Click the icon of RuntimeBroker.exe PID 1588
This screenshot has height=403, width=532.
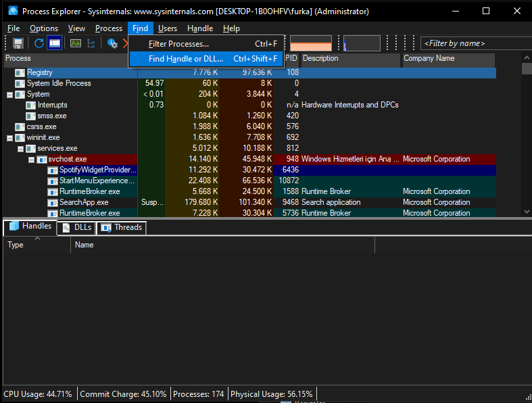click(x=53, y=192)
